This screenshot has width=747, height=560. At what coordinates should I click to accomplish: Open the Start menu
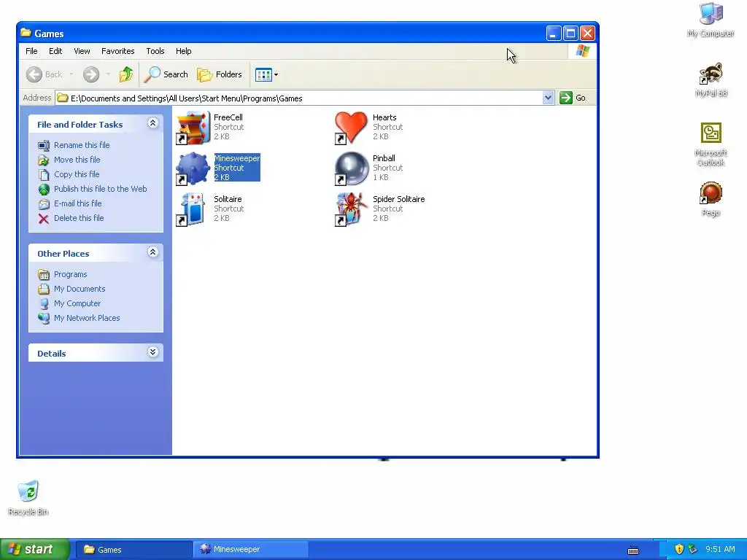(x=35, y=550)
